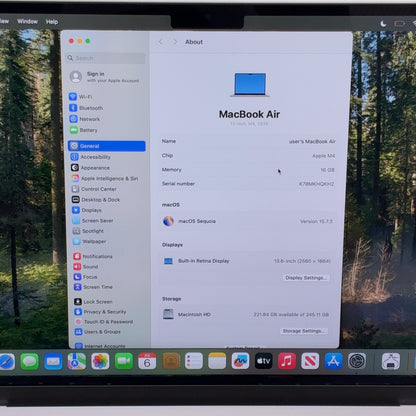Open Desktop & Dock settings
The image size is (416, 416).
96,200
